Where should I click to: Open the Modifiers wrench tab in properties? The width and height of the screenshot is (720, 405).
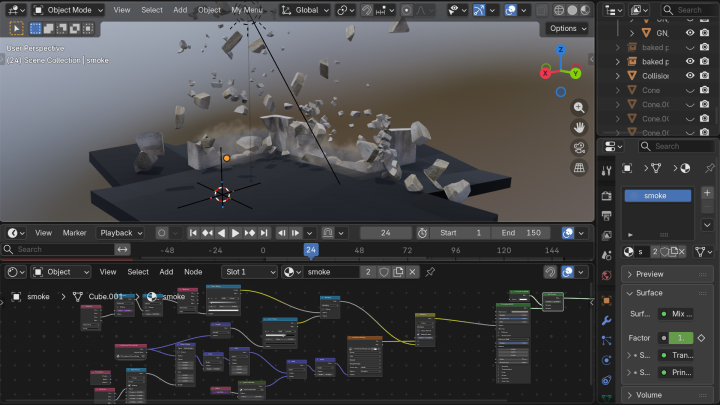(x=606, y=321)
